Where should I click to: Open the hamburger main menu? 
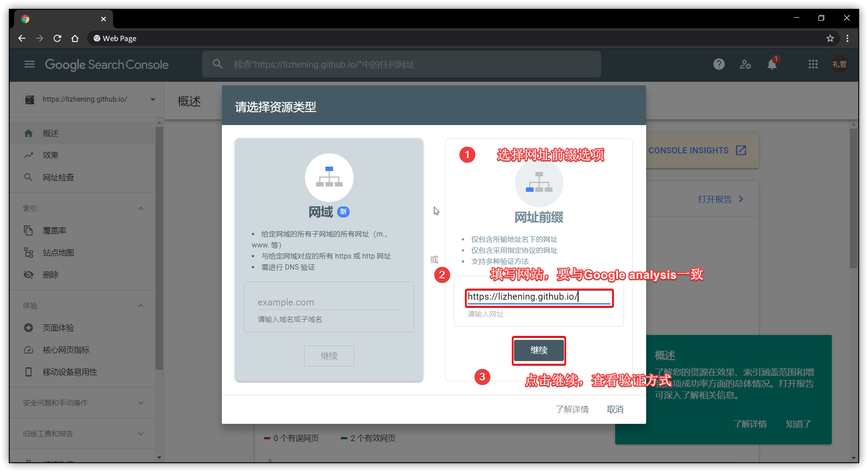coord(30,65)
